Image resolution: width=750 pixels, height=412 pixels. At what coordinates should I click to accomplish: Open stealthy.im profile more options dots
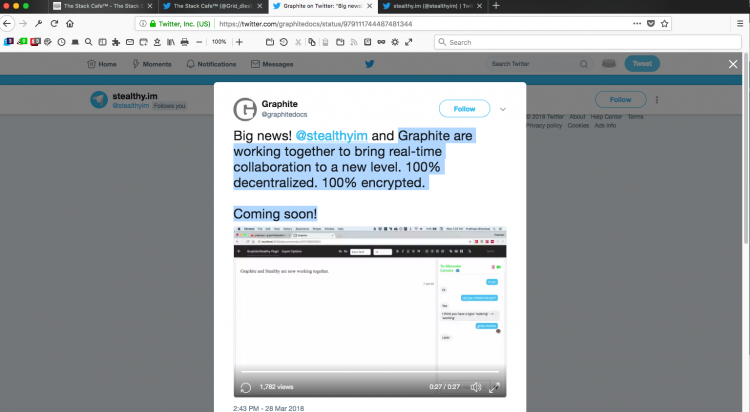[657, 100]
